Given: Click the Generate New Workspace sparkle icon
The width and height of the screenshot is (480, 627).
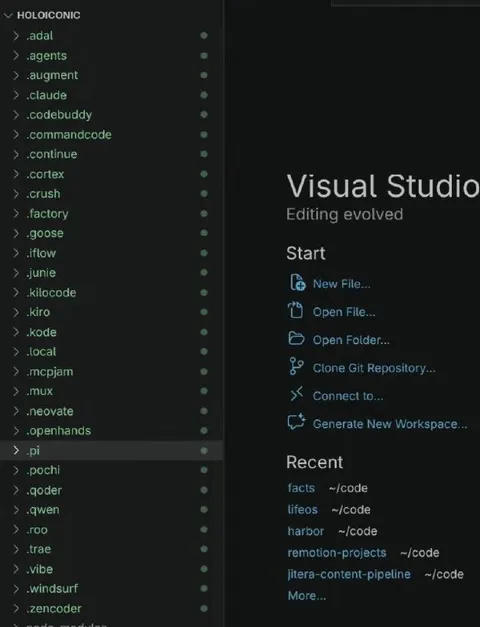Looking at the screenshot, I should pos(296,422).
